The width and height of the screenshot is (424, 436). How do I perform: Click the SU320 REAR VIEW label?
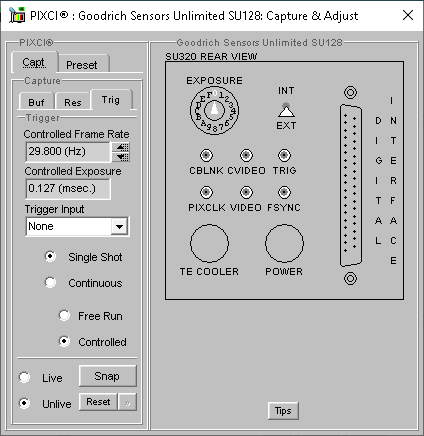211,56
